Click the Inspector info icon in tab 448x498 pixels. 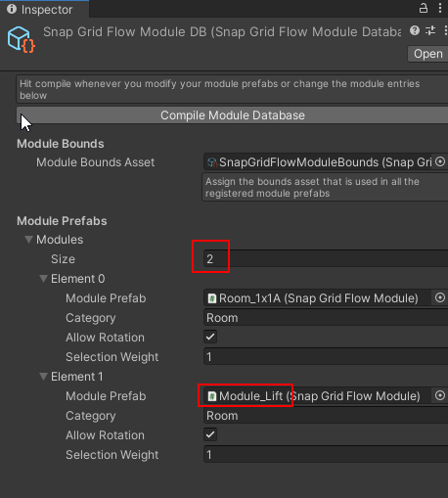coord(12,9)
